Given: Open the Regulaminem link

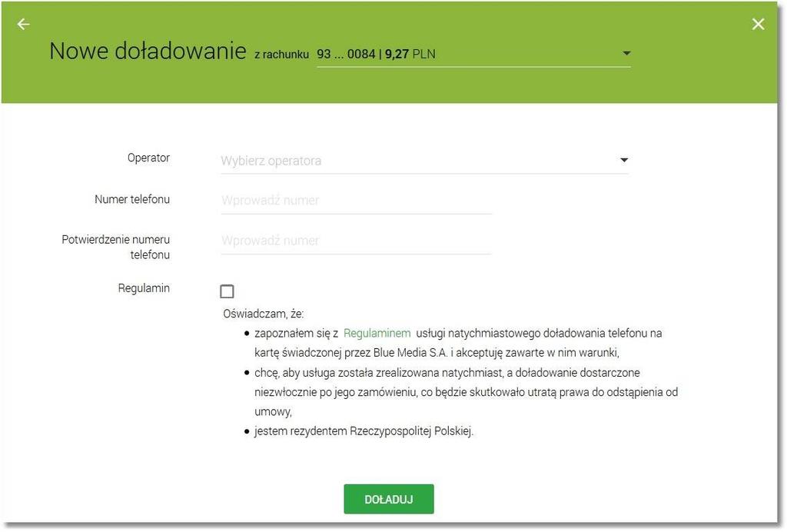Looking at the screenshot, I should click(377, 333).
